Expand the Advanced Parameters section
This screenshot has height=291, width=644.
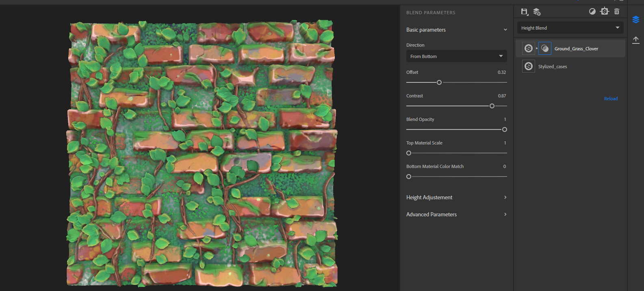coord(505,214)
